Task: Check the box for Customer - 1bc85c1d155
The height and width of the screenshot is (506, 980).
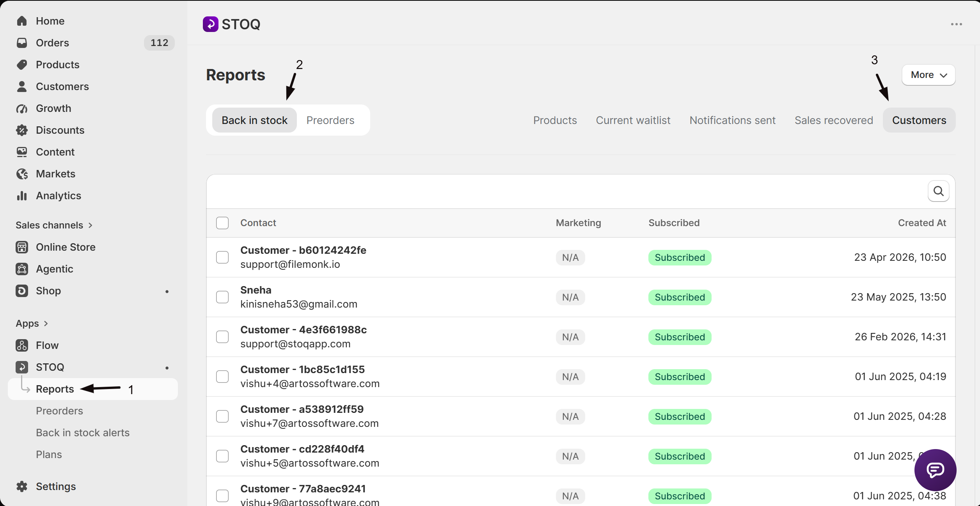Action: pos(222,377)
